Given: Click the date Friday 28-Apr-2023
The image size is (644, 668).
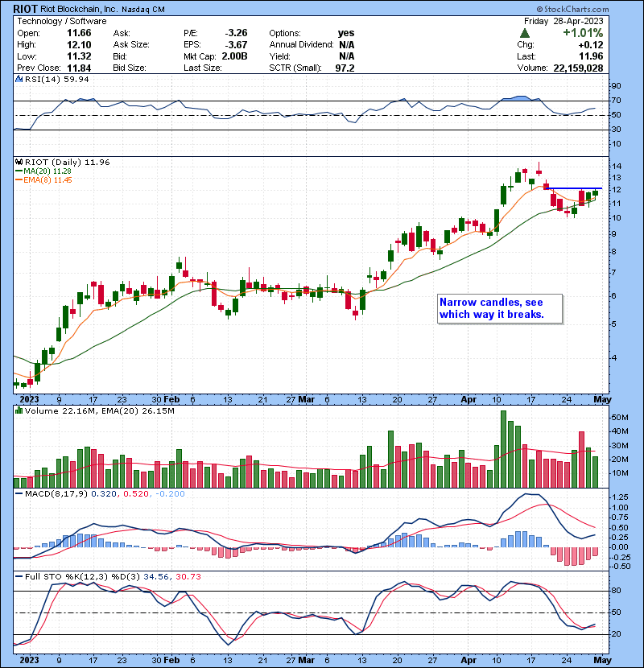Looking at the screenshot, I should point(563,21).
